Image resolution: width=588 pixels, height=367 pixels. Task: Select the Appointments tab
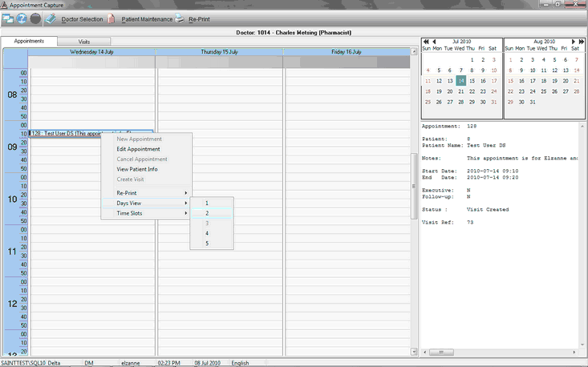[29, 41]
